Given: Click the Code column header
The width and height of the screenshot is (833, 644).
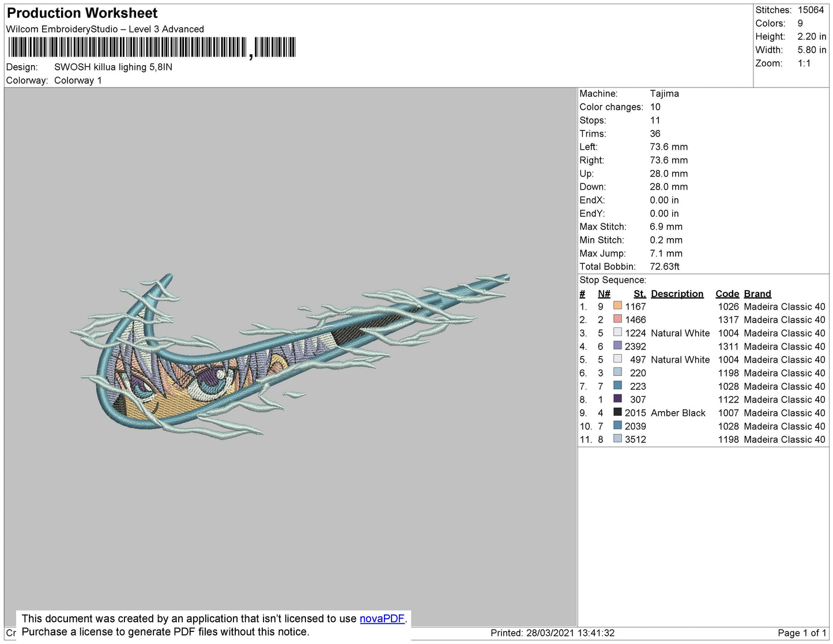Looking at the screenshot, I should coord(727,293).
